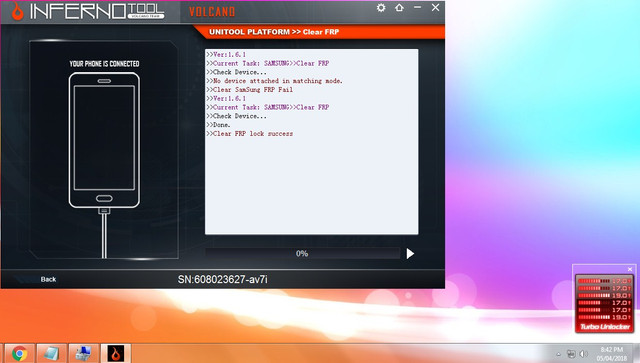Minimize the Inferno Tool window
Image resolution: width=640 pixels, height=363 pixels.
pyautogui.click(x=417, y=7)
